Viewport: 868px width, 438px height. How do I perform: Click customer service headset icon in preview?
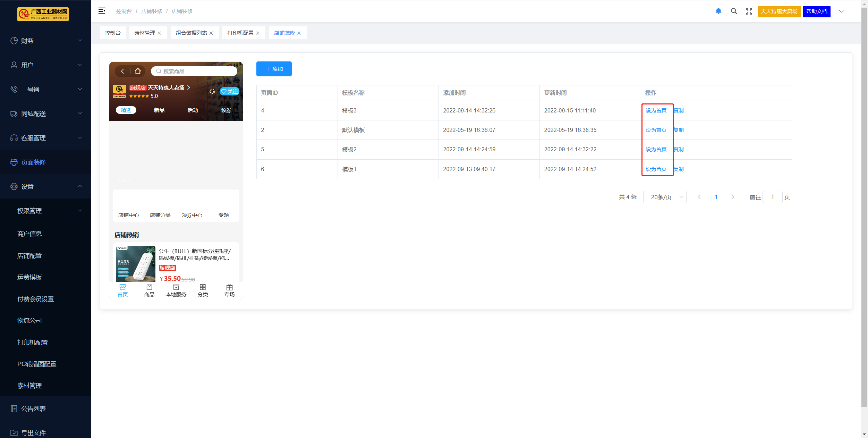[212, 91]
